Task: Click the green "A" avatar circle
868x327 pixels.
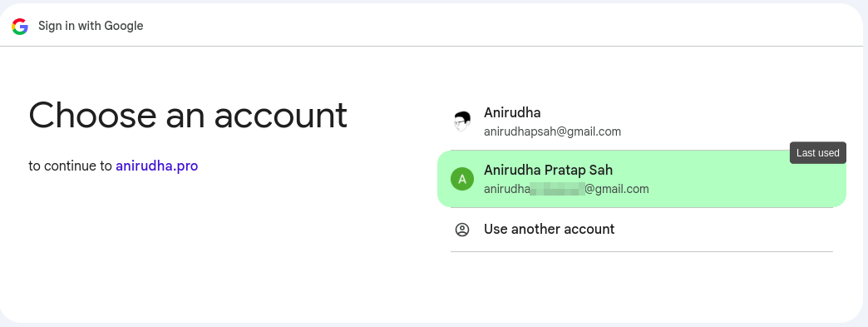Action: 462,179
